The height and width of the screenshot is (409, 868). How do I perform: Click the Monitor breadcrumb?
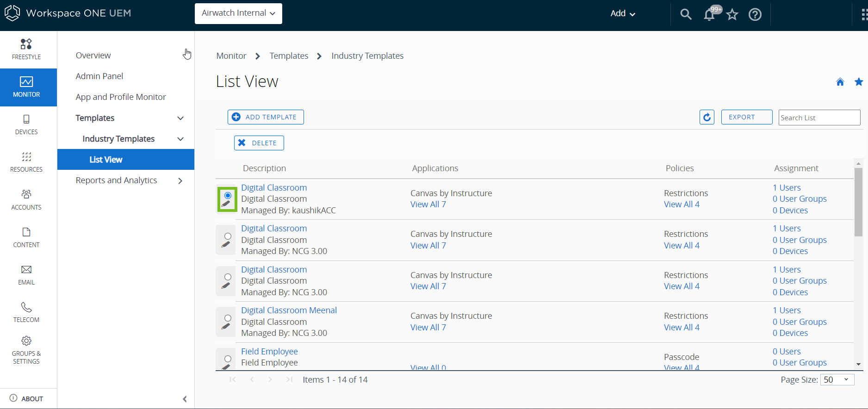click(231, 56)
